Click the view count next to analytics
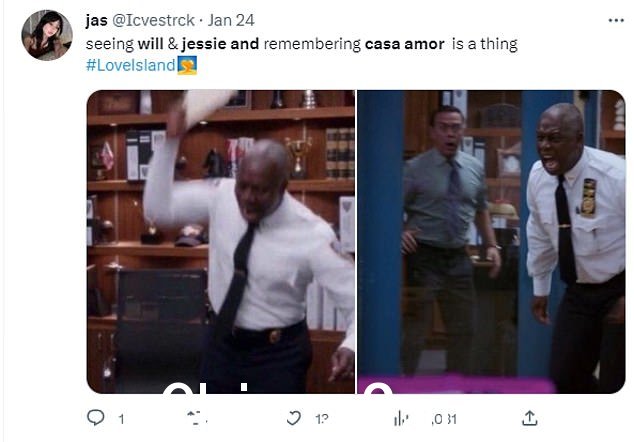Viewport: 634px width, 442px height. click(444, 419)
